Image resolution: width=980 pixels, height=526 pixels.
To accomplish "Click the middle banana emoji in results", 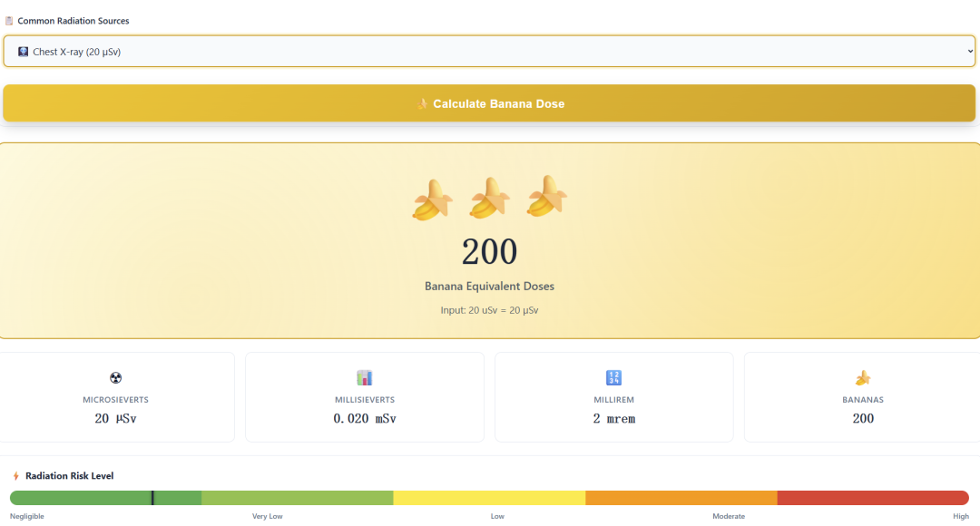I will click(489, 198).
